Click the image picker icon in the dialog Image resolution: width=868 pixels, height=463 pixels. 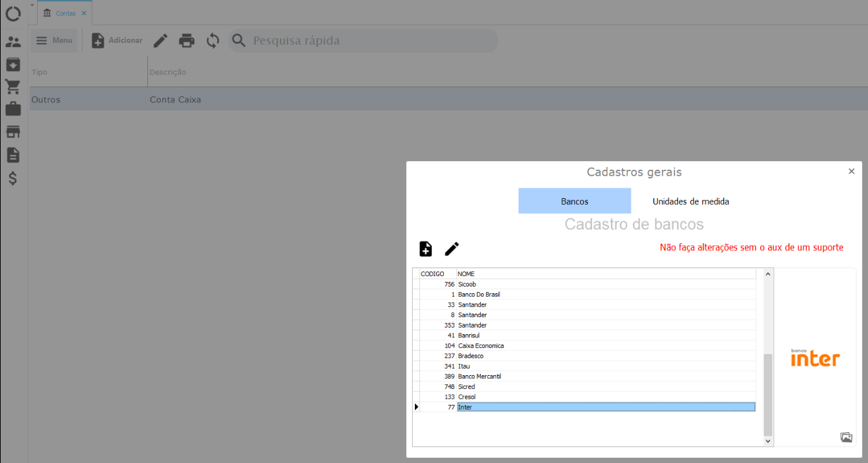tap(846, 437)
